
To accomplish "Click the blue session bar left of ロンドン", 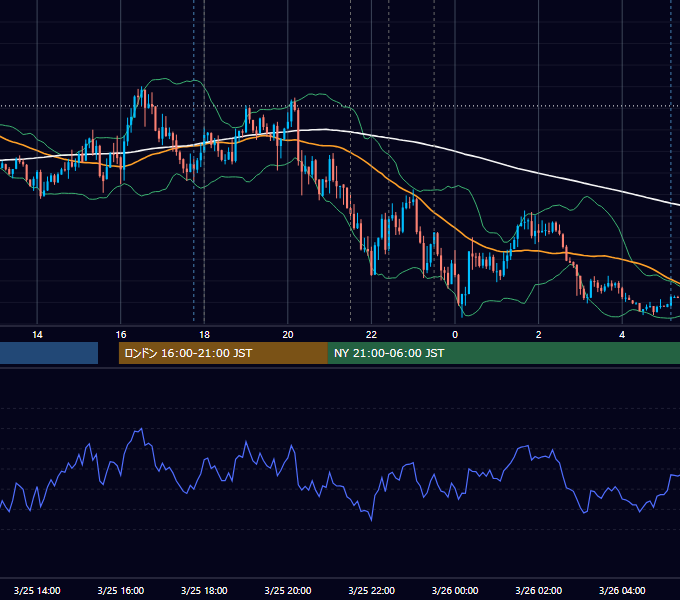I will coord(49,353).
